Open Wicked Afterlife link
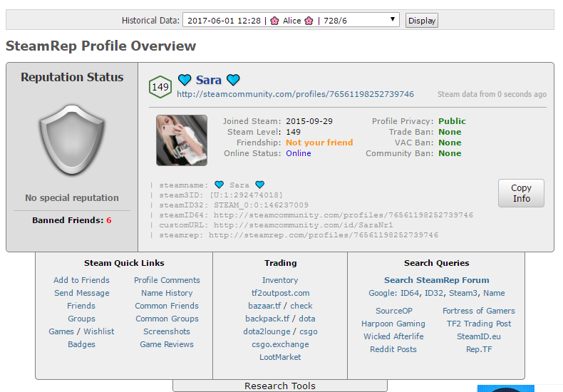The height and width of the screenshot is (392, 563). click(x=393, y=336)
